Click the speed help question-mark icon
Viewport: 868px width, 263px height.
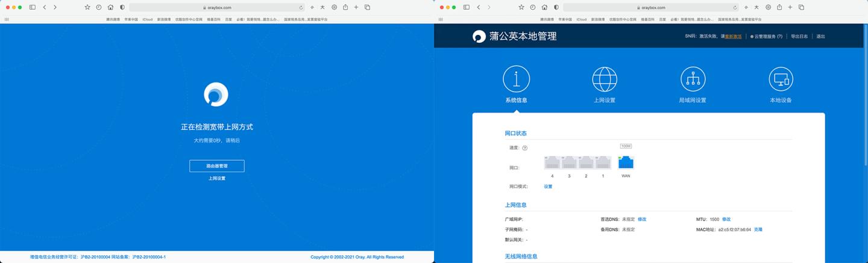(524, 148)
